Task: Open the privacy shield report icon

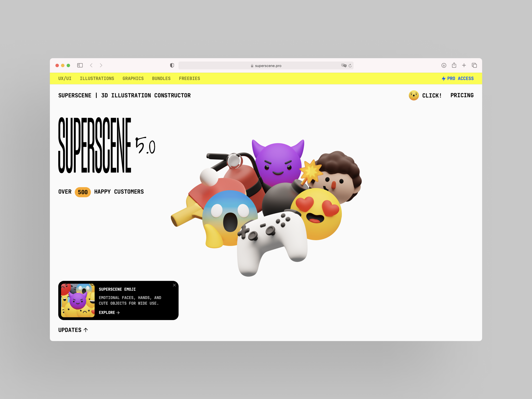Action: tap(172, 65)
